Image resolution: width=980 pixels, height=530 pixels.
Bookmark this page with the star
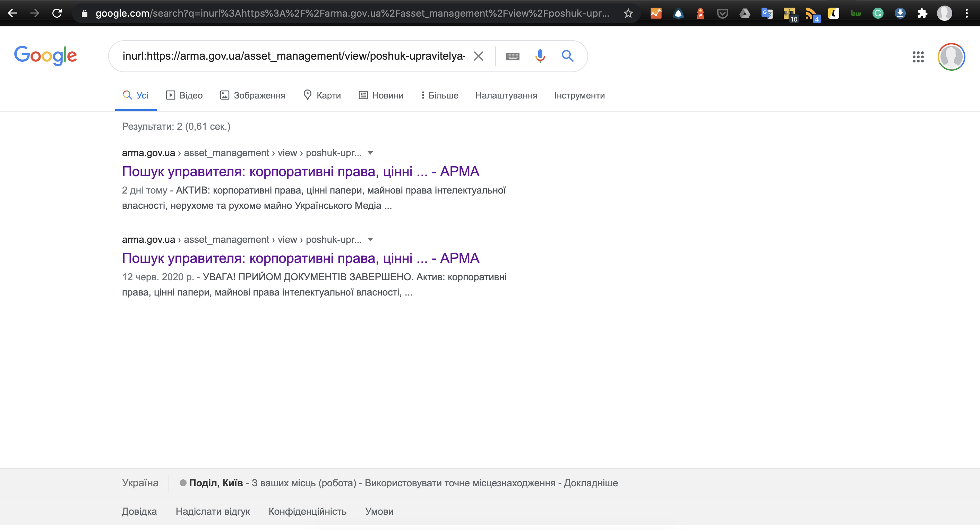point(628,14)
